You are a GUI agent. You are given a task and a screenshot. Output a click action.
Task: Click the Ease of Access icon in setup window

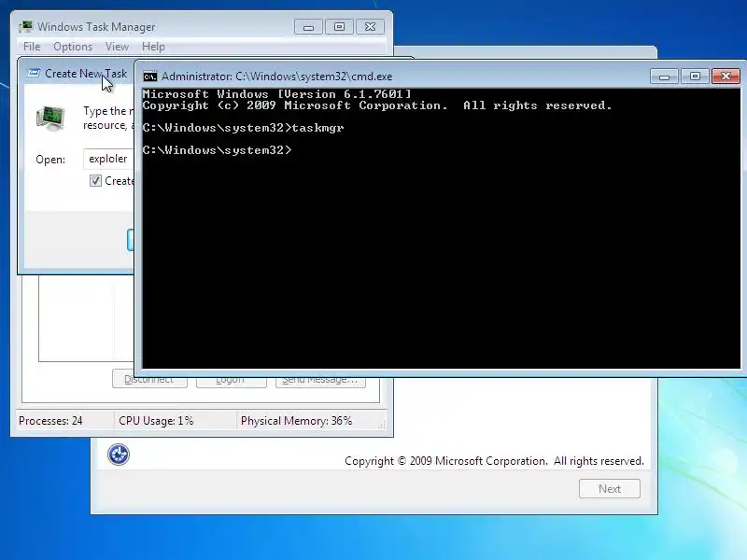119,455
